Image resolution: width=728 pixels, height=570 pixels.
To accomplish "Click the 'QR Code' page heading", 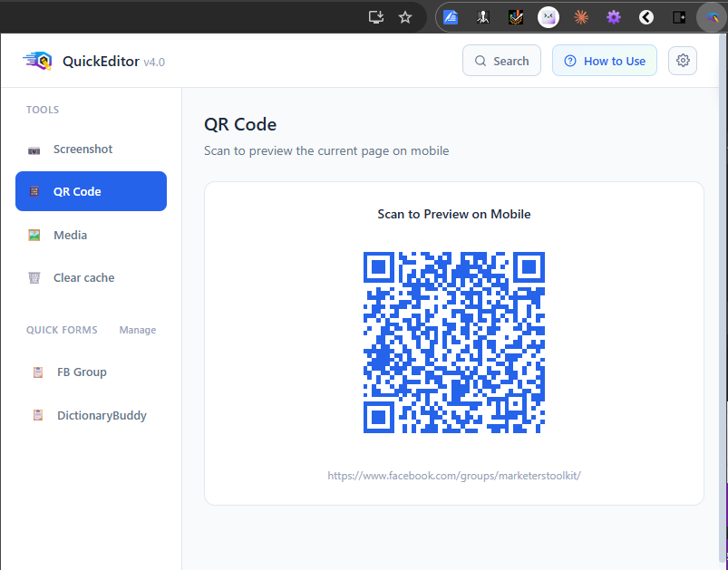I will point(240,124).
